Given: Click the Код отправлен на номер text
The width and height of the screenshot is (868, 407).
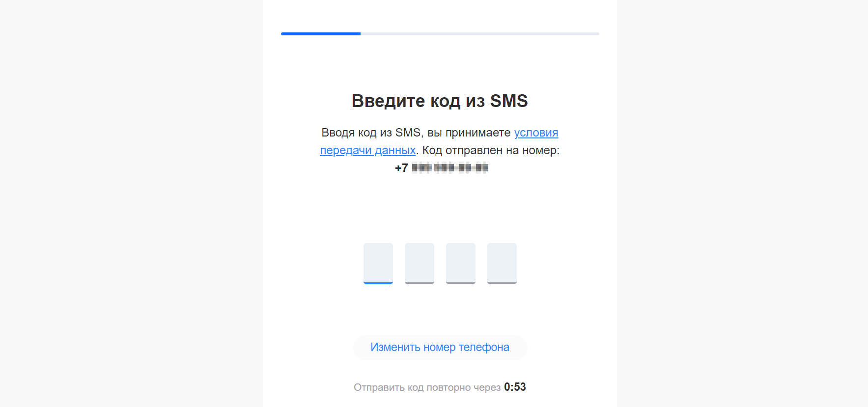Looking at the screenshot, I should coord(491,150).
